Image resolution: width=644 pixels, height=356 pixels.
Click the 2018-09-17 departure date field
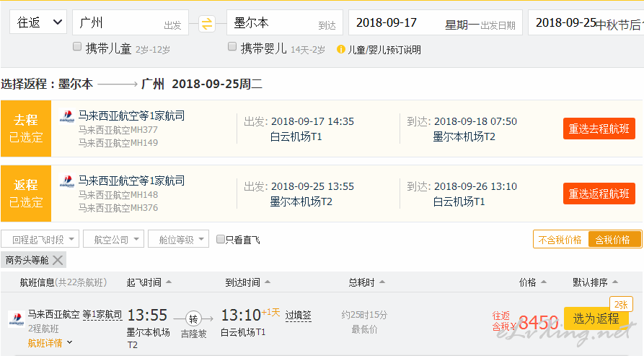point(436,22)
